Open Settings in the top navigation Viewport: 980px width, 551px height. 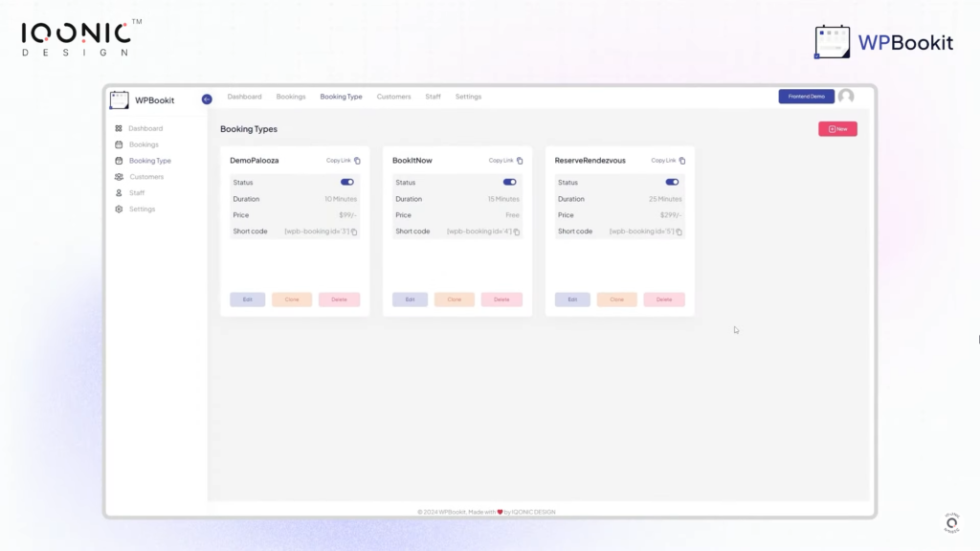click(468, 97)
